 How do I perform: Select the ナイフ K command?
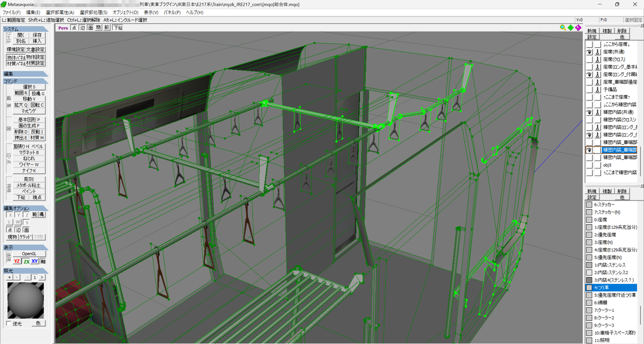(x=29, y=170)
